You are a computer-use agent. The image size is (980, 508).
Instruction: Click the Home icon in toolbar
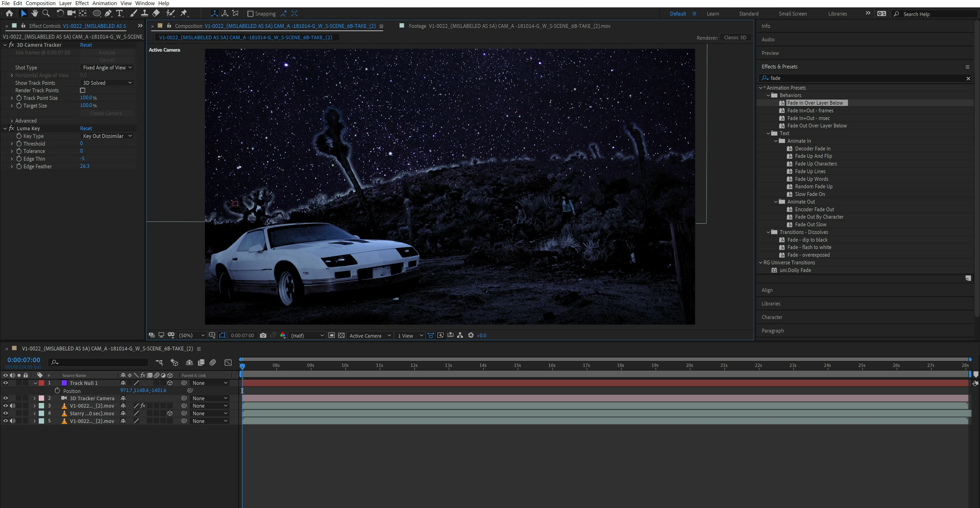9,13
